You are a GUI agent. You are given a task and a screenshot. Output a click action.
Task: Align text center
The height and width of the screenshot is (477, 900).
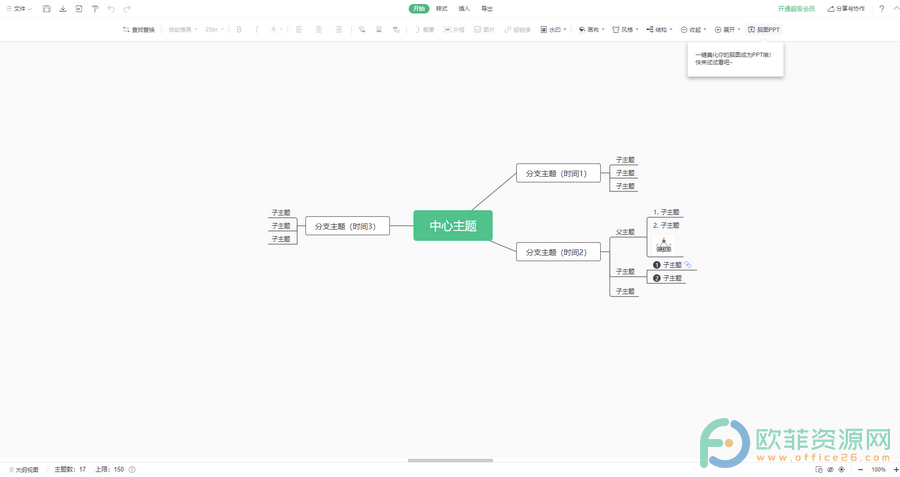coord(319,29)
